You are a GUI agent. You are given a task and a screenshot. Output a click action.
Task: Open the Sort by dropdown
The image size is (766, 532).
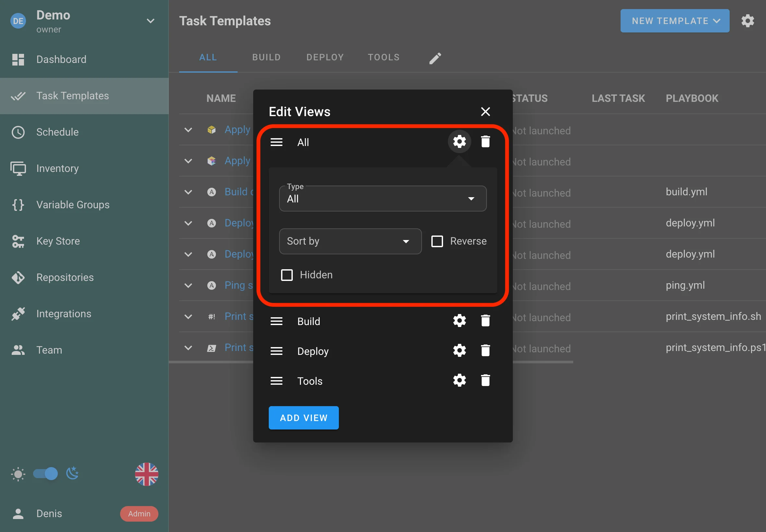[x=350, y=241]
